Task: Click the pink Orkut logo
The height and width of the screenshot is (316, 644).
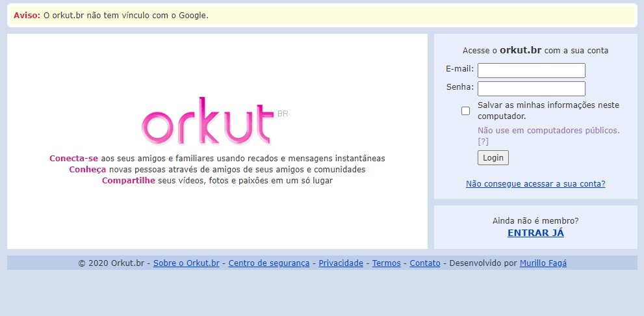Action: (x=207, y=122)
